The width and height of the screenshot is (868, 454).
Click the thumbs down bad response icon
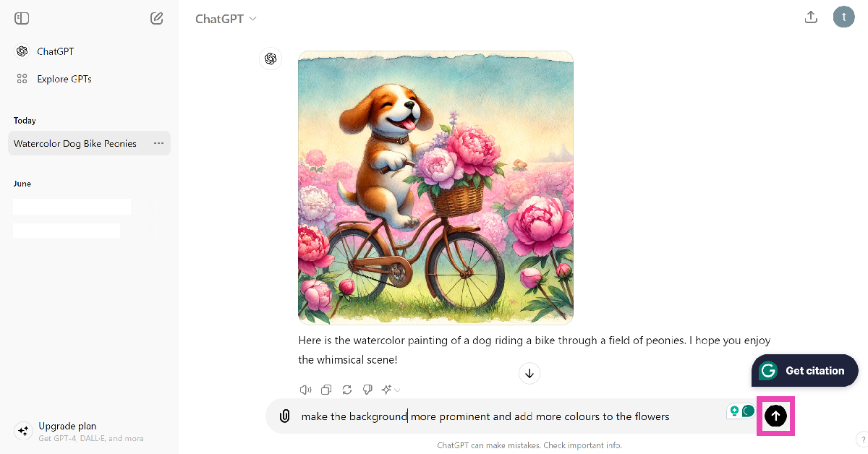pos(367,390)
